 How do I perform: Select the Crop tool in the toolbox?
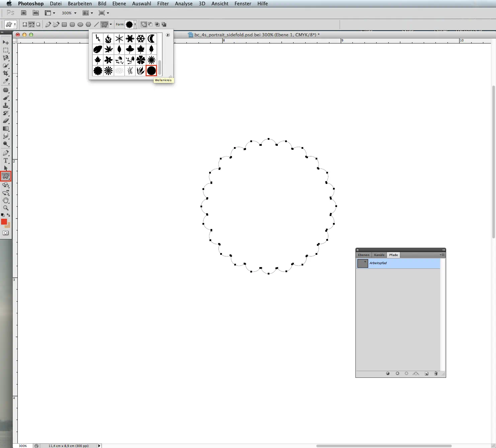pos(6,73)
